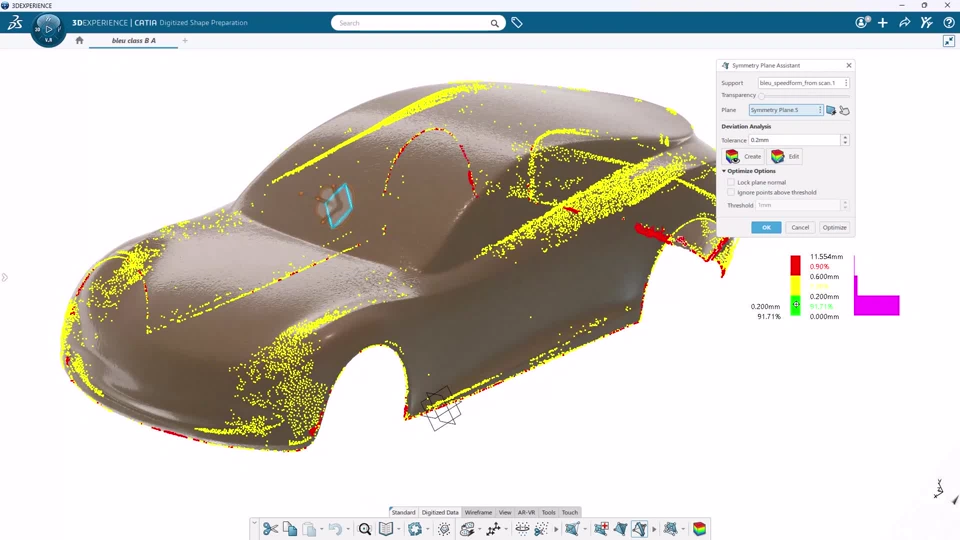This screenshot has height=540, width=960.
Task: Click the Cancel button in dialog
Action: pyautogui.click(x=800, y=227)
